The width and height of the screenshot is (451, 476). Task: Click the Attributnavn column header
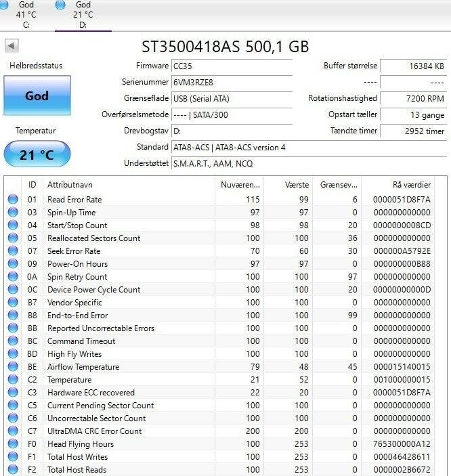(129, 185)
